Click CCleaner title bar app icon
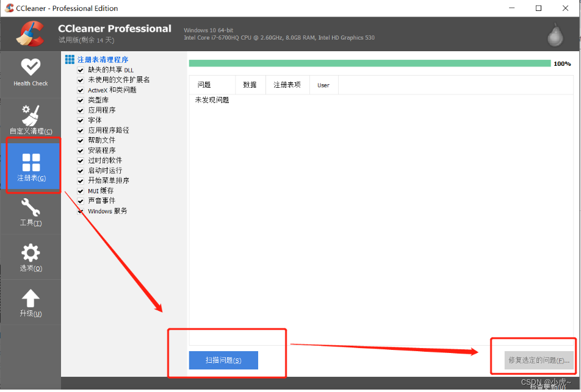The image size is (581, 392). pos(9,8)
